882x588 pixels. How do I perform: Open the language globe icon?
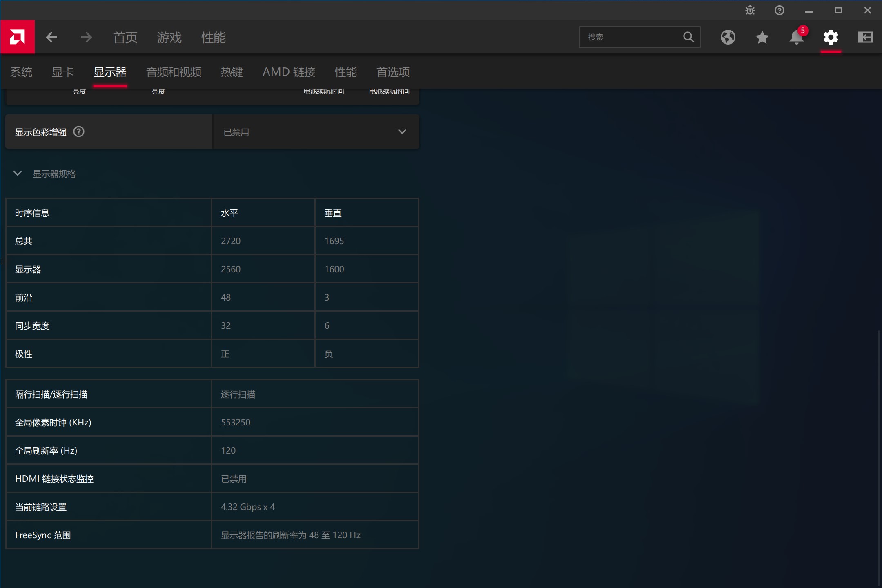[x=728, y=37]
